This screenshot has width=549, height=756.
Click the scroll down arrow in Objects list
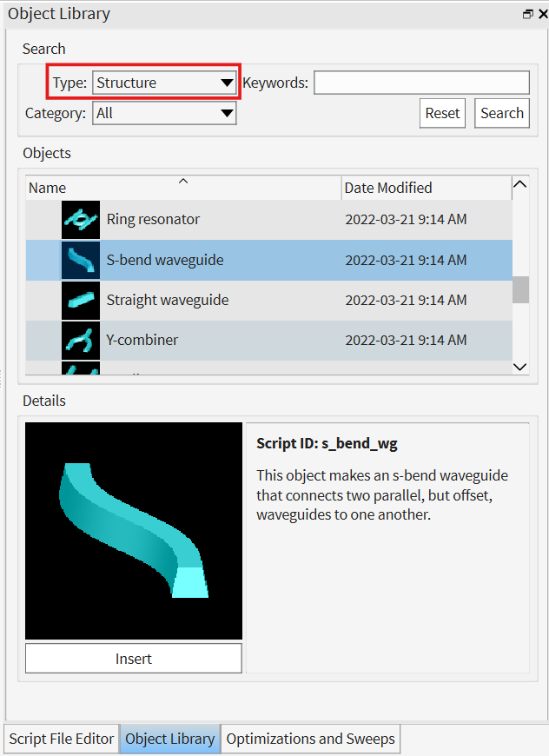pos(520,367)
